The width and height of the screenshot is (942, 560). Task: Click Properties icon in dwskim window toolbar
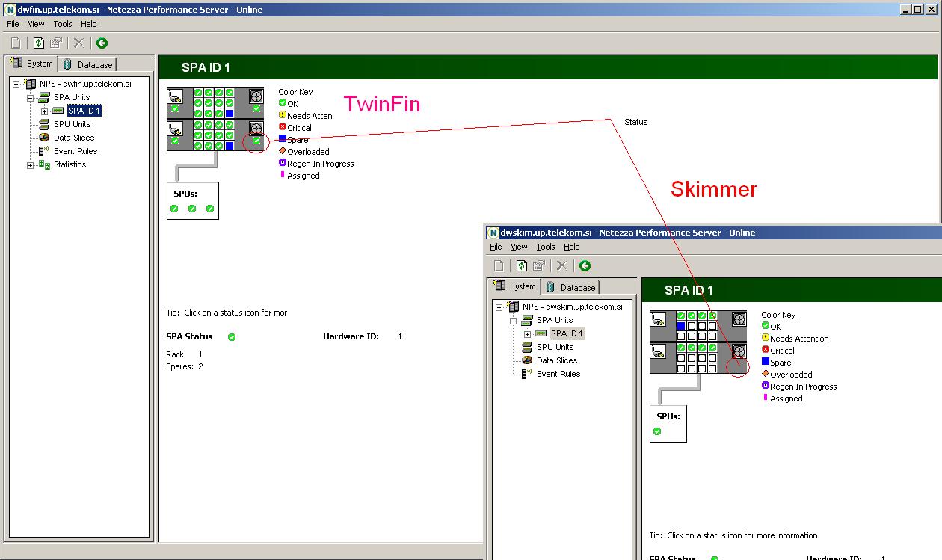tap(538, 265)
